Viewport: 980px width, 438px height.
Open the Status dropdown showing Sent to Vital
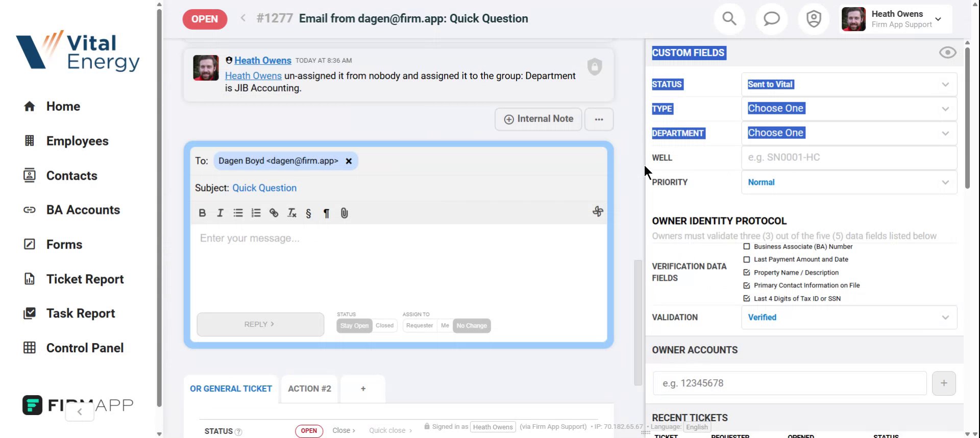[x=849, y=84]
